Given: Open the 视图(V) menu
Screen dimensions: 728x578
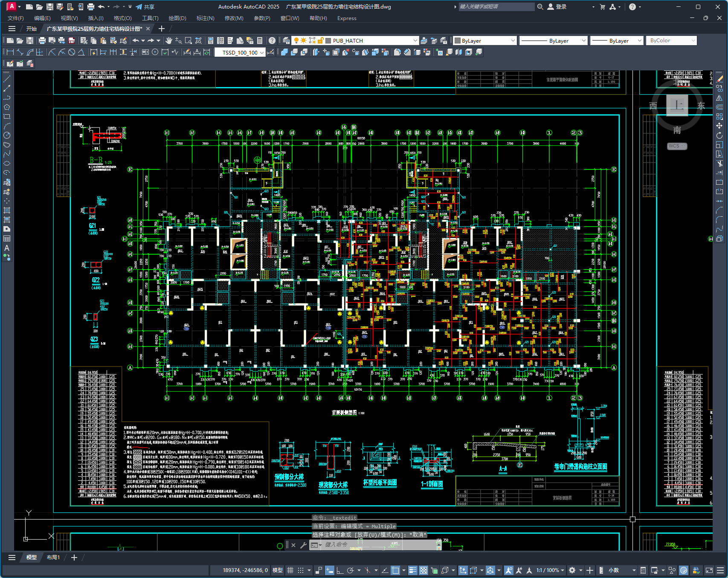Looking at the screenshot, I should (x=69, y=18).
